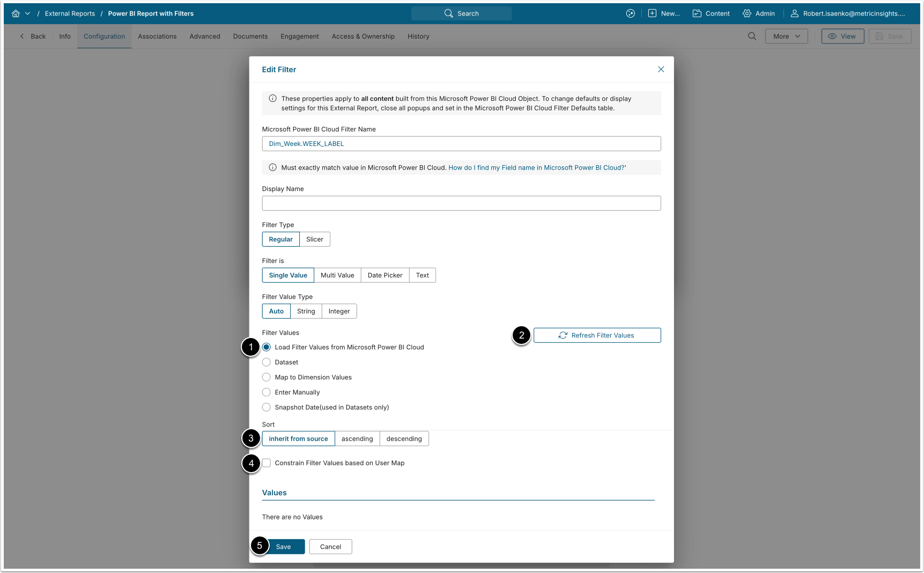This screenshot has height=573, width=924.
Task: Click the face icon beside New
Action: coord(630,13)
